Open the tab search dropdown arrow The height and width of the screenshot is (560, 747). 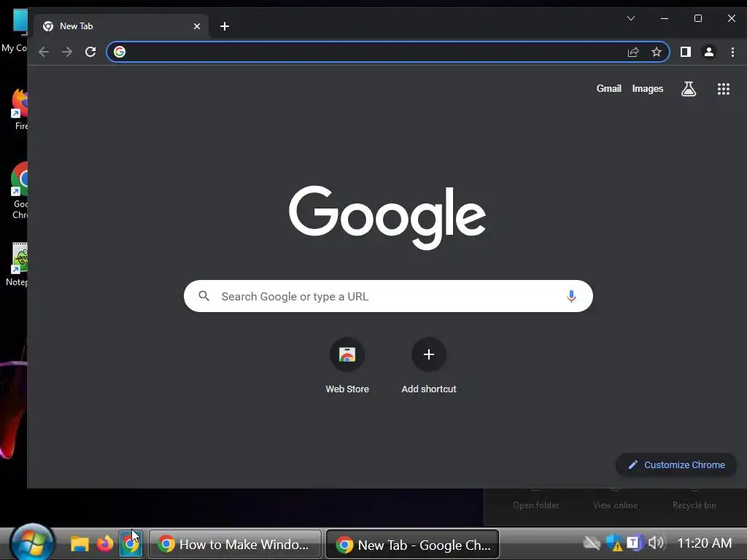pyautogui.click(x=631, y=18)
